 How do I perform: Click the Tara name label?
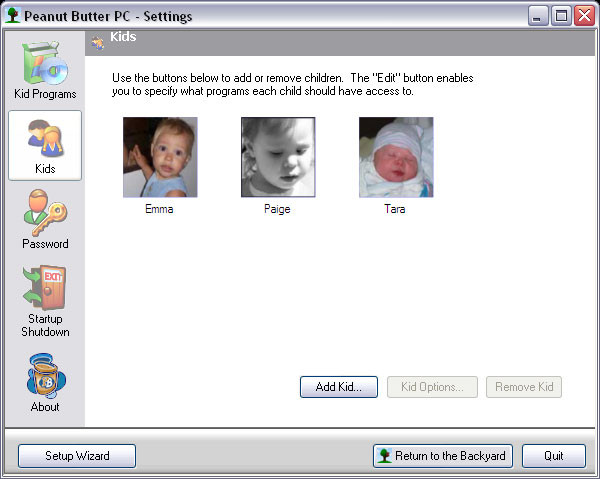pos(395,209)
